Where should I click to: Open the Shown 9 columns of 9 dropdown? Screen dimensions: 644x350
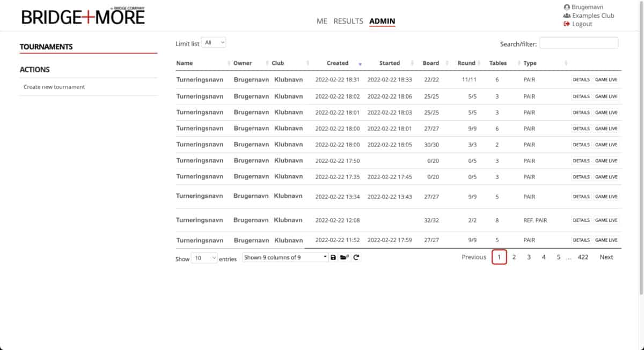[285, 257]
